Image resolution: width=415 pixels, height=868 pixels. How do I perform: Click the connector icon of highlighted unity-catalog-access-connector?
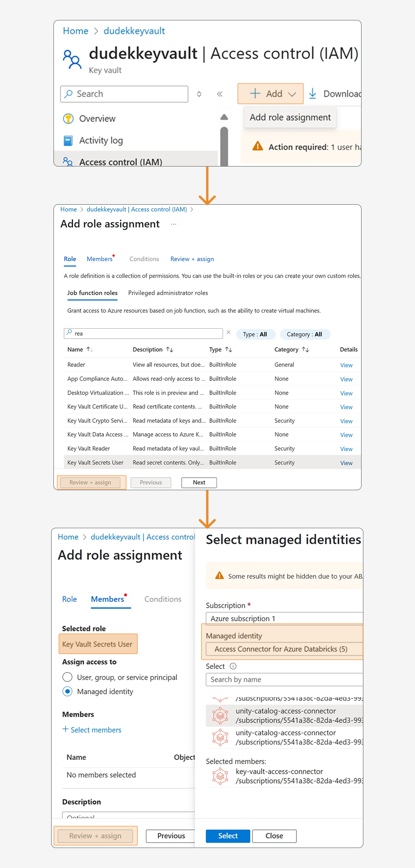tap(220, 715)
